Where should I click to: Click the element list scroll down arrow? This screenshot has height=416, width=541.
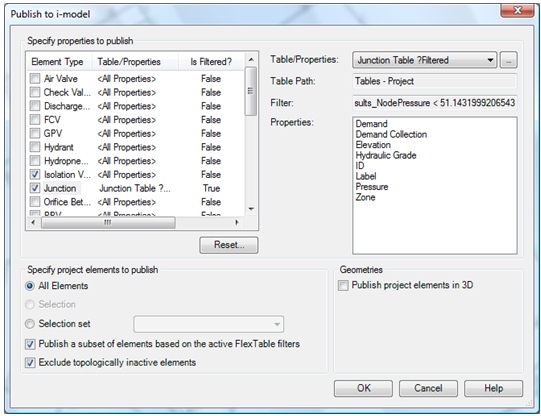click(x=251, y=209)
